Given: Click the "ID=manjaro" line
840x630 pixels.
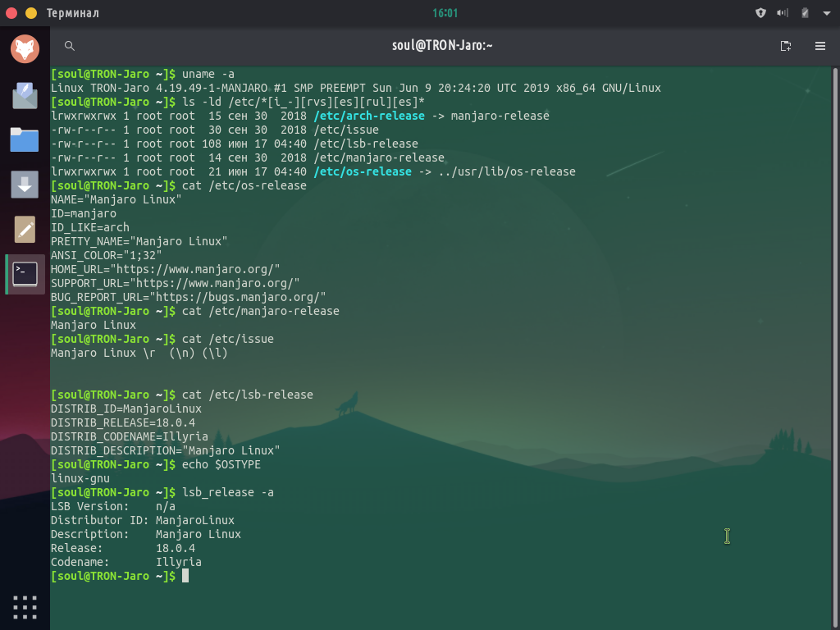Looking at the screenshot, I should 84,213.
